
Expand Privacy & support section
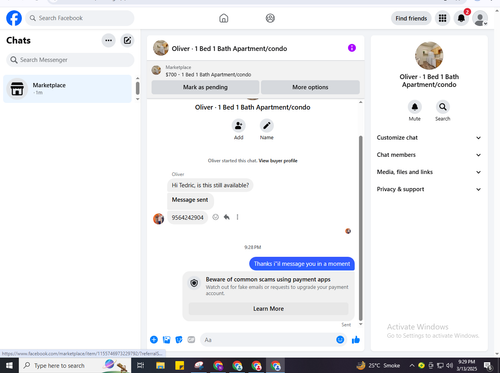(x=429, y=189)
